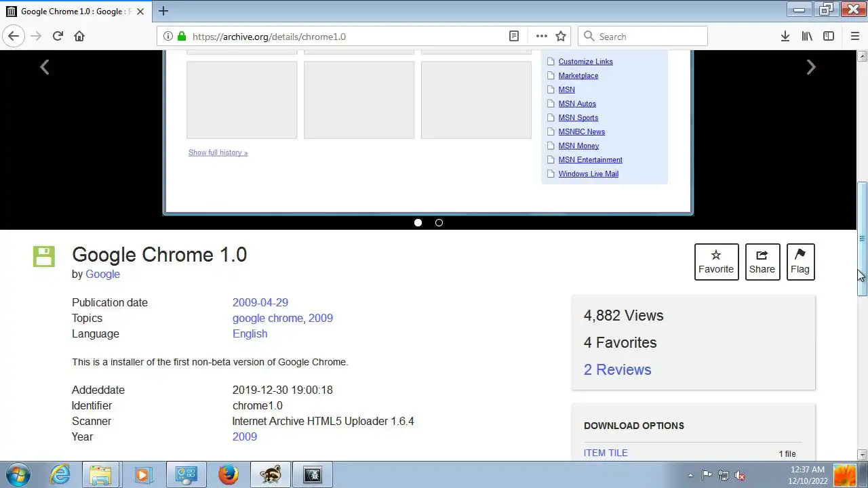
Task: Reload the current page
Action: click(58, 36)
